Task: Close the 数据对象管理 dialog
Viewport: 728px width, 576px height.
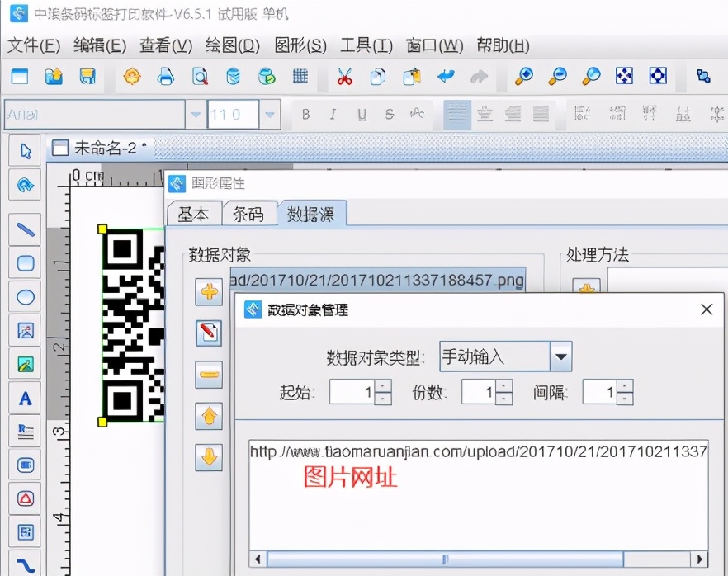Action: tap(707, 309)
